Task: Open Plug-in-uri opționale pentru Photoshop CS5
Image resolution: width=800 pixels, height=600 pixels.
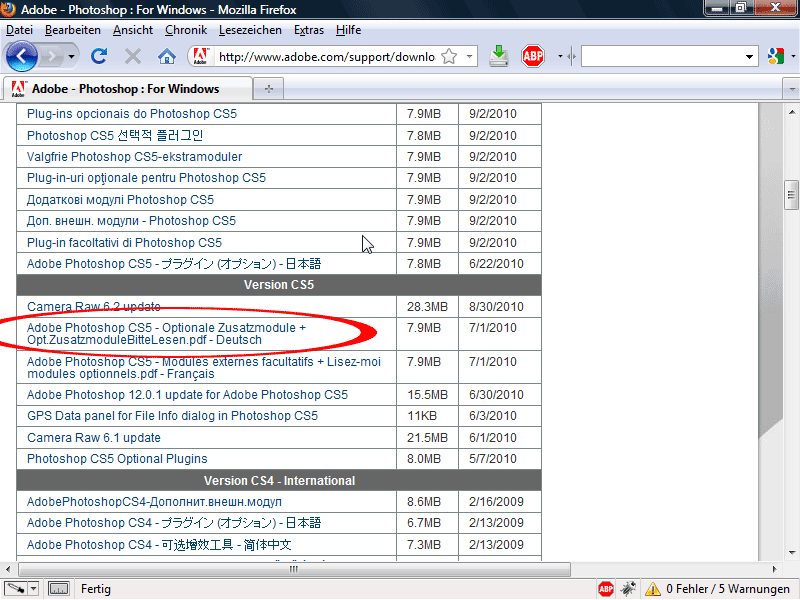Action: (146, 178)
